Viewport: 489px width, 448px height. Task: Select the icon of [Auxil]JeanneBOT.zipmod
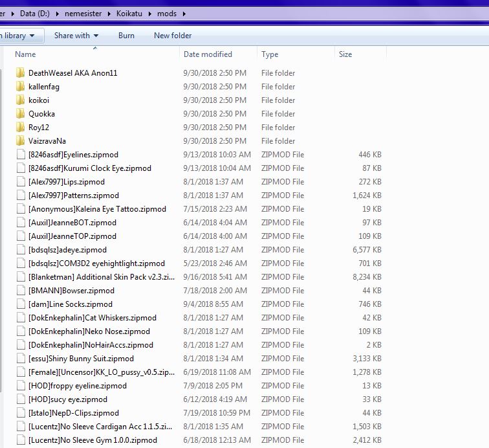(x=21, y=223)
